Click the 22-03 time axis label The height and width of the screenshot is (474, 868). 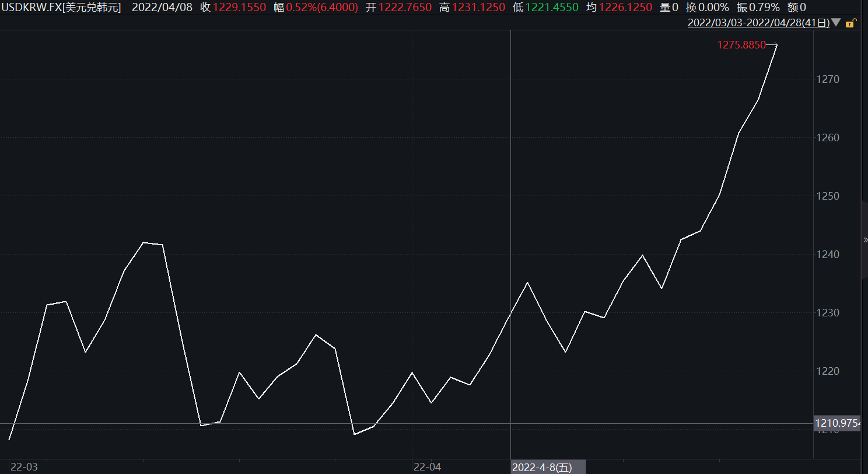coord(24,467)
